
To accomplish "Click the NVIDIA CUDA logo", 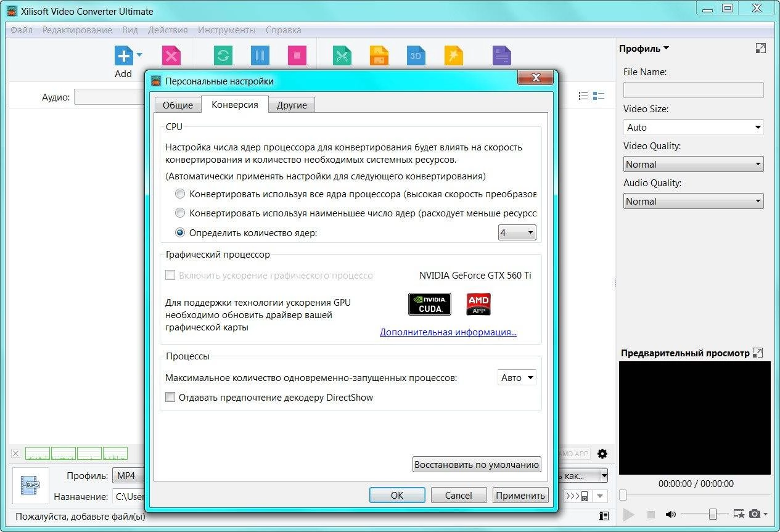I will point(430,304).
